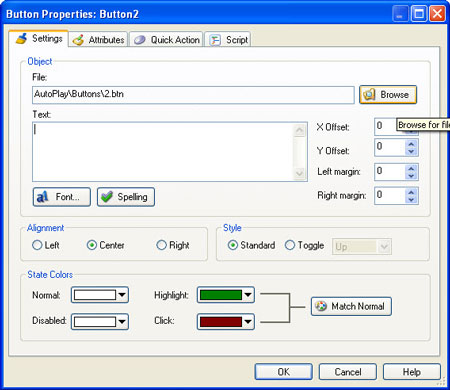Screen dimensions: 450x390
Task: Open the Attributes tab
Action: pyautogui.click(x=98, y=40)
